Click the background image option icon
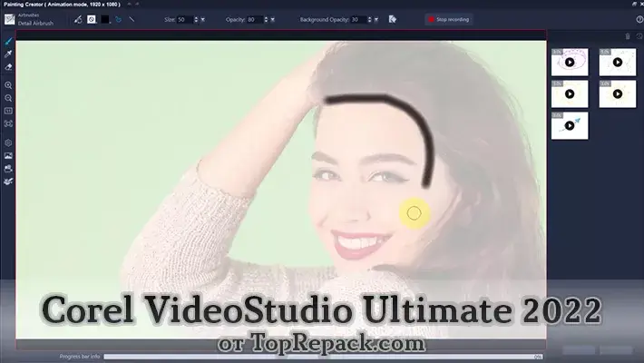 8,155
